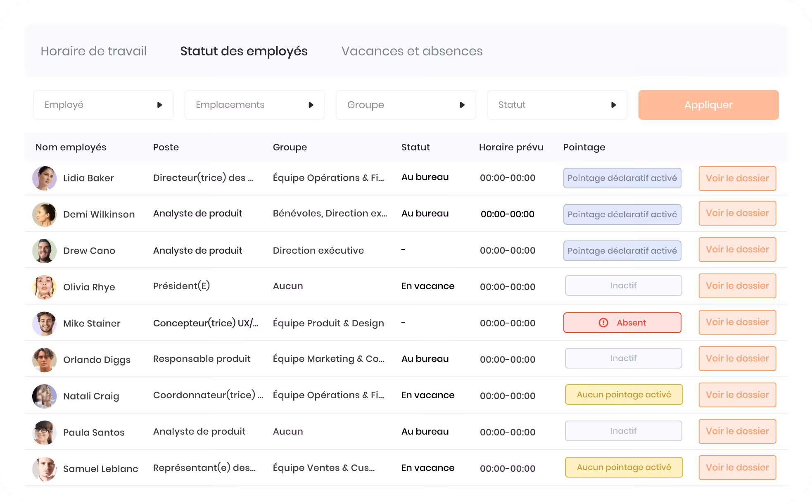
Task: Click Président(E) in Olivia Rhye's row
Action: click(x=181, y=286)
